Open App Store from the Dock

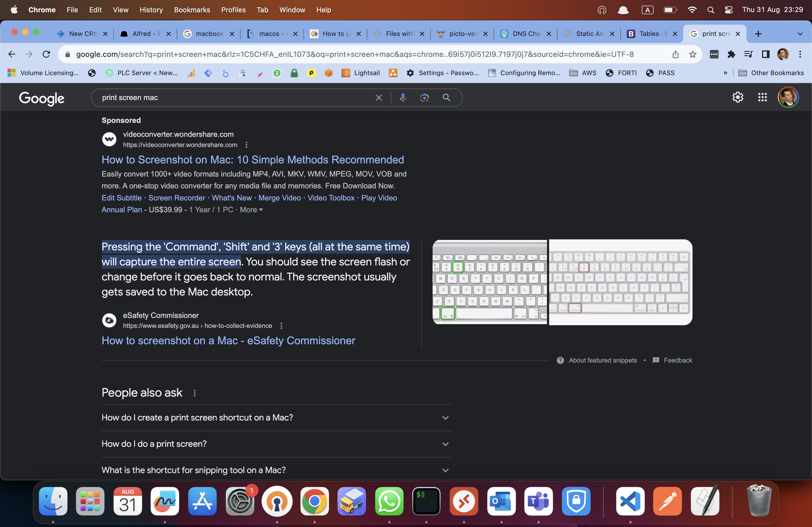(202, 501)
